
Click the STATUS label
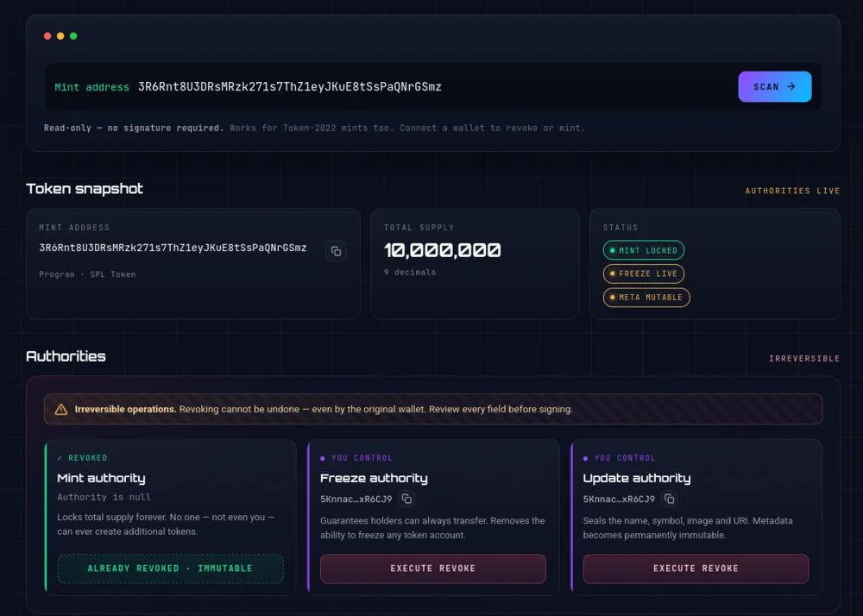[x=620, y=228]
